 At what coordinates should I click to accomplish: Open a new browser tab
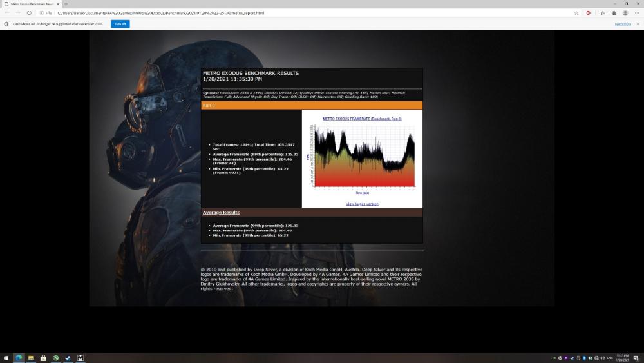(x=66, y=4)
